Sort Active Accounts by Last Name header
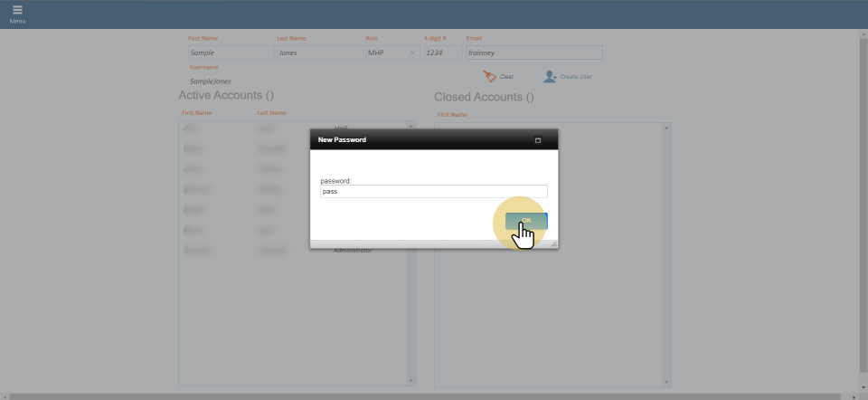 (x=271, y=113)
